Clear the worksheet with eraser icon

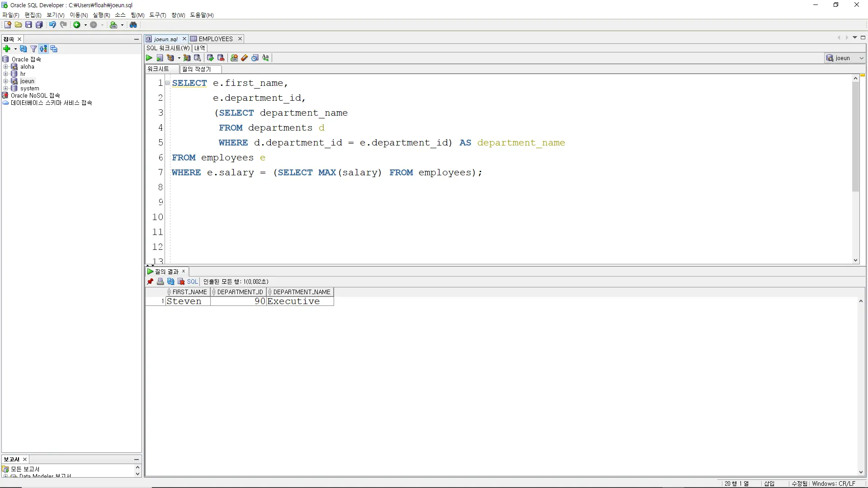(x=245, y=58)
